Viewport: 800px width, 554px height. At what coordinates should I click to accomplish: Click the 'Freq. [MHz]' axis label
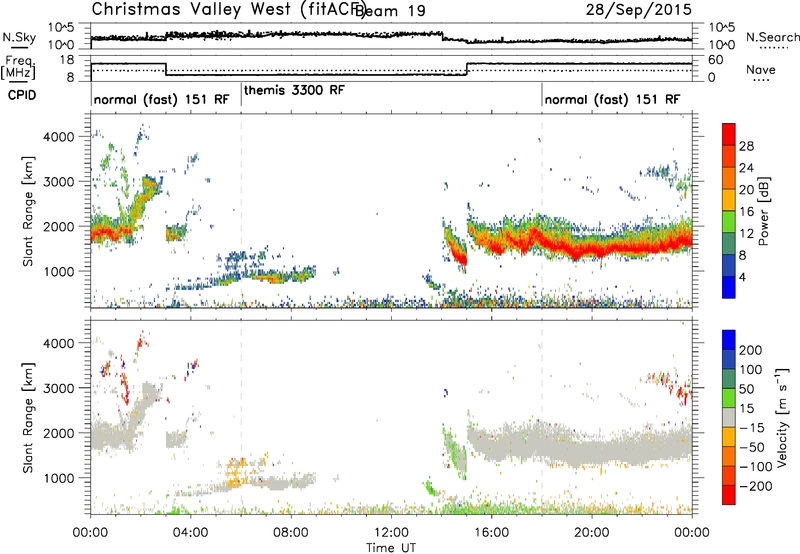[19, 67]
